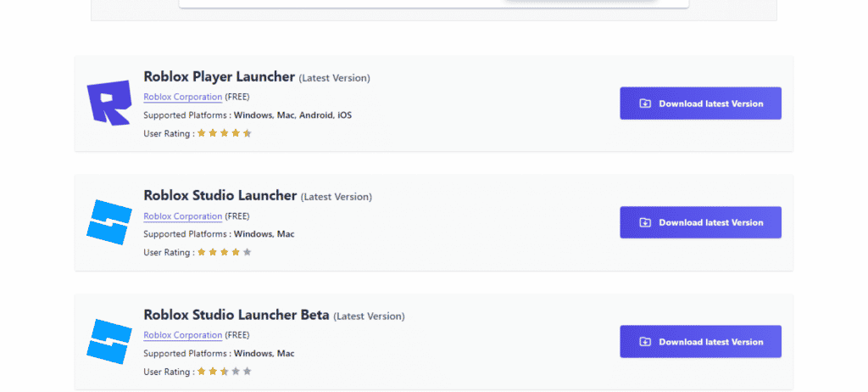
Task: Click fifth rating star for Player Launcher
Action: point(248,133)
